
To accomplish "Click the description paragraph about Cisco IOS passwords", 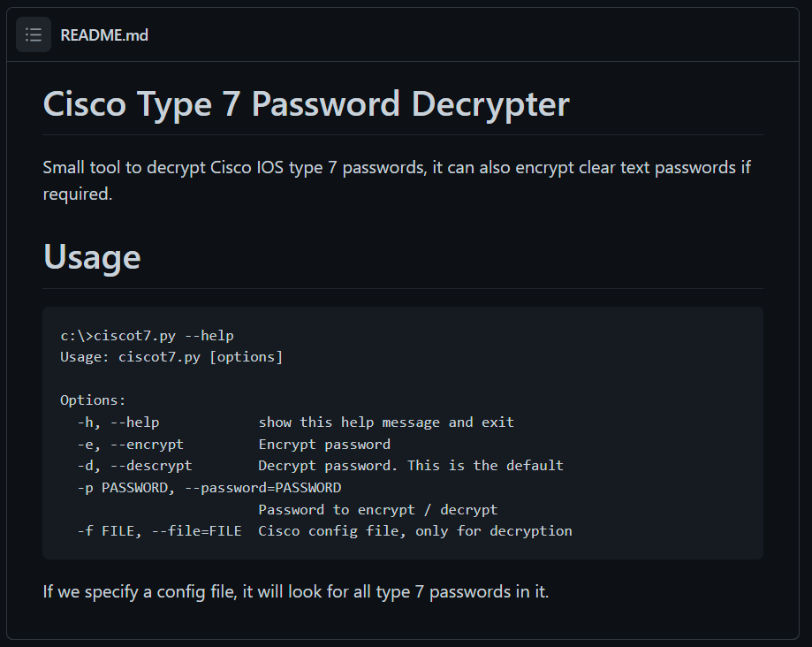I will point(397,180).
